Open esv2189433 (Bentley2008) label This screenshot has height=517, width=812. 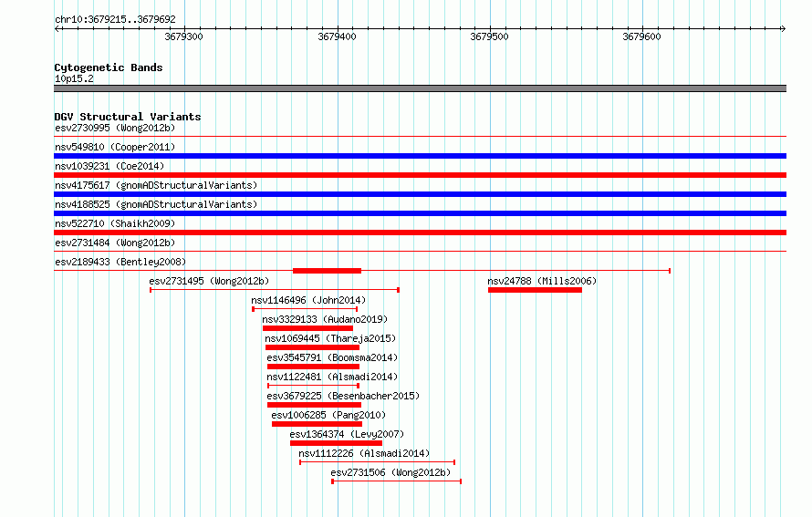(x=120, y=262)
